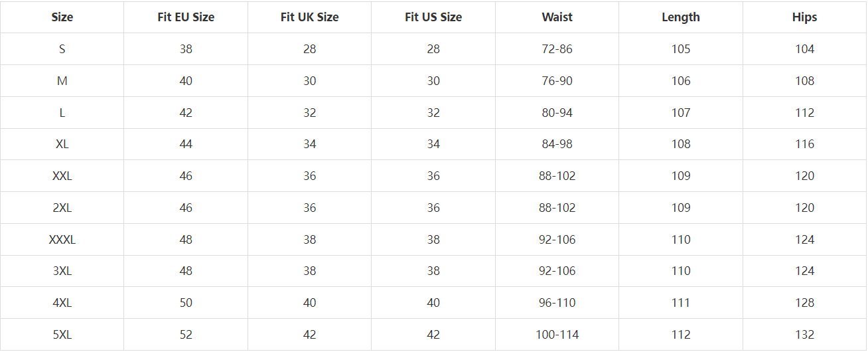Select the S size row label
Screen dimensions: 868x352
62,49
